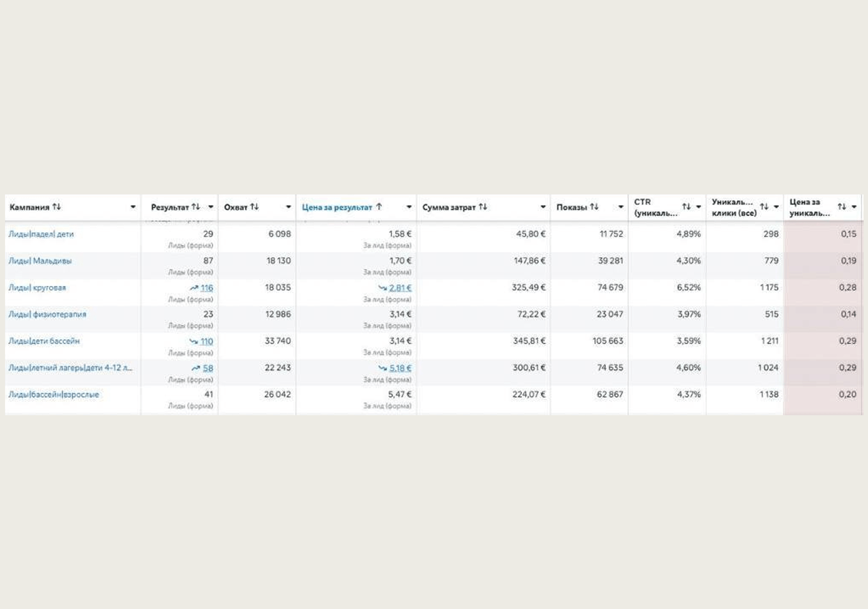Screen dimensions: 868x609
Task: Open Кампания column dropdown menu
Action: coord(133,207)
